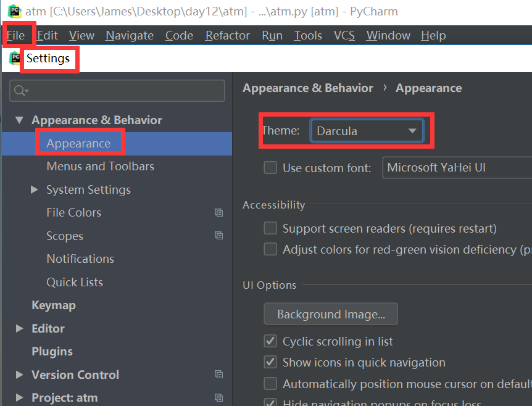Click the Accessibility section heading

click(x=274, y=205)
